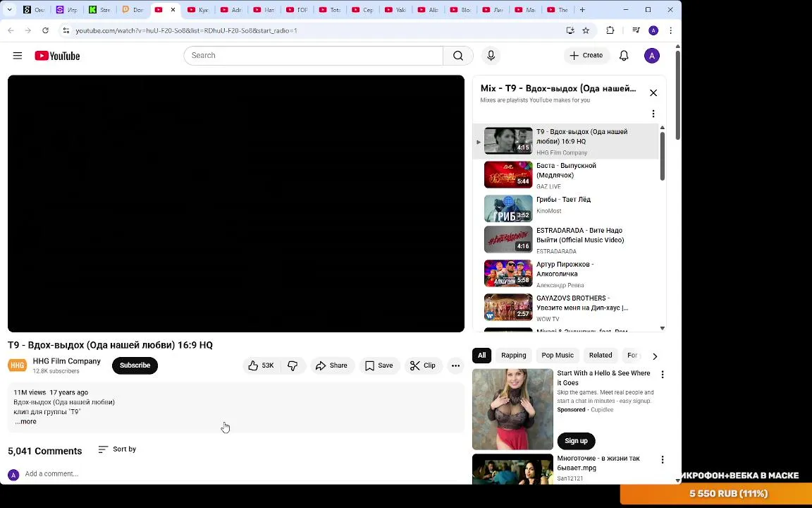Image resolution: width=812 pixels, height=508 pixels.
Task: Switch to the Yaki browser tab
Action: [x=396, y=9]
